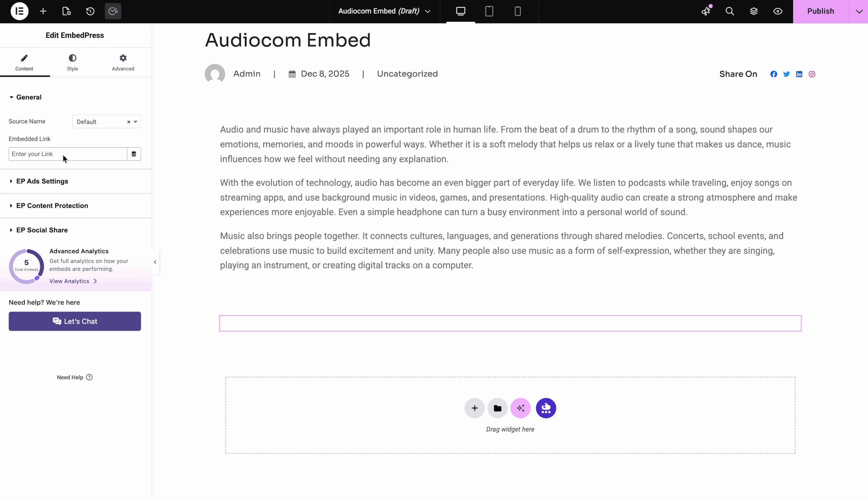Open the Publish options chevron
Image resolution: width=868 pixels, height=499 pixels.
[x=859, y=11]
